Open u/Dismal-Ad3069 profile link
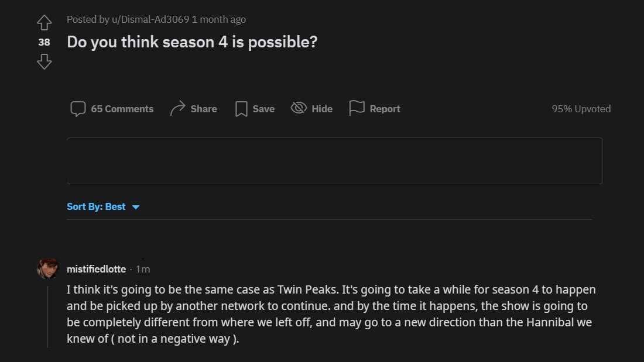The height and width of the screenshot is (362, 644). (x=150, y=19)
